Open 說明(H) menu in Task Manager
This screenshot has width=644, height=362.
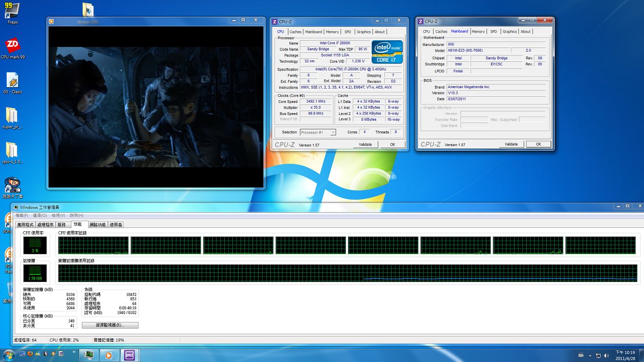point(77,215)
